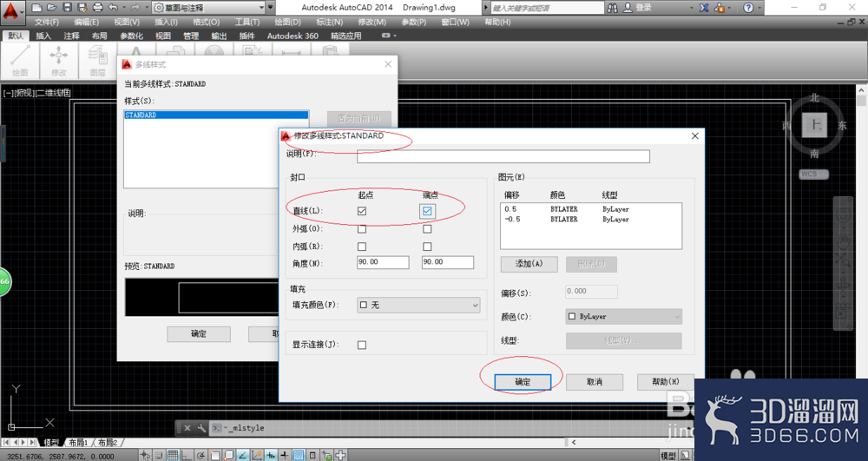The width and height of the screenshot is (868, 461).
Task: Click the WCS label under ViewCube
Action: point(813,174)
